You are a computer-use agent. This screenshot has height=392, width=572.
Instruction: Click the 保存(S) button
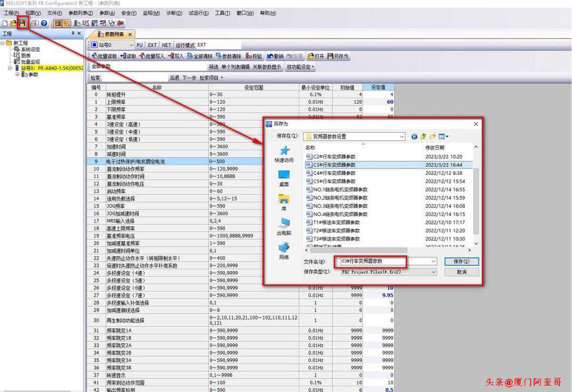click(461, 261)
